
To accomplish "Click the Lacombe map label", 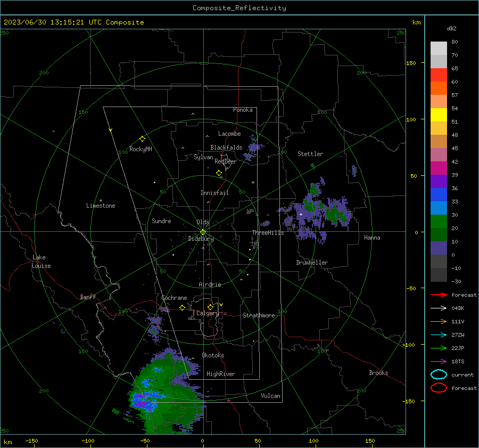I will point(229,134).
